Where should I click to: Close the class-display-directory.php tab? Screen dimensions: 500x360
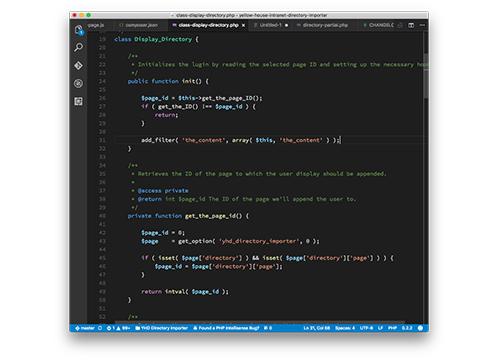(243, 25)
